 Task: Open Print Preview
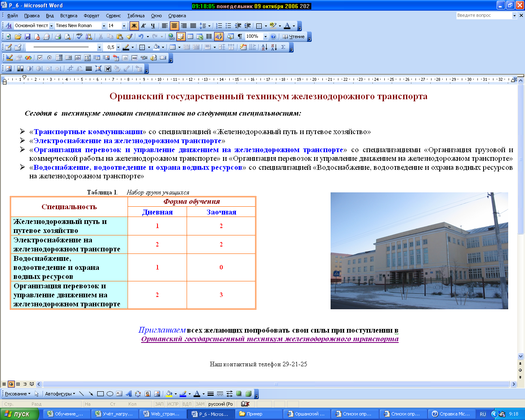68,37
